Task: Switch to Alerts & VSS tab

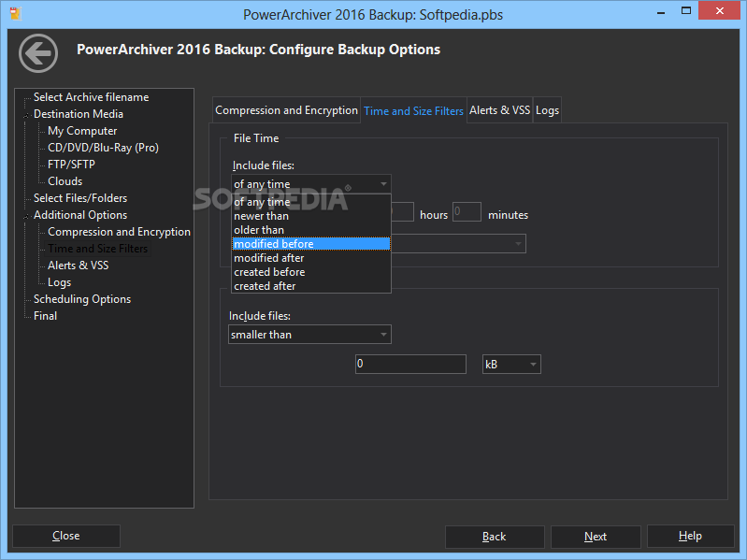Action: click(x=500, y=110)
